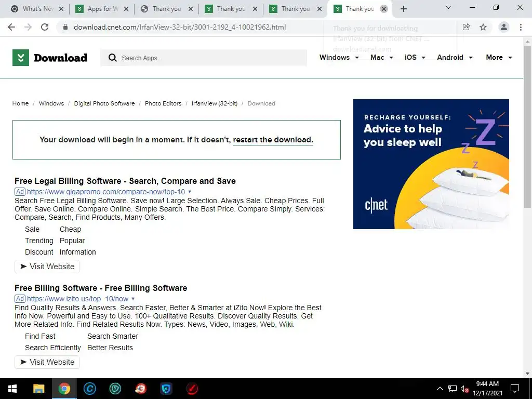Screen dimensions: 532x399
Task: Show hidden system tray icons
Action: (x=440, y=389)
